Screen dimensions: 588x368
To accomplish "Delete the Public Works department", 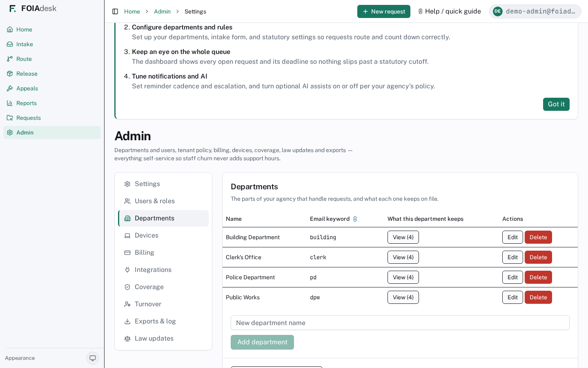I will 538,297.
